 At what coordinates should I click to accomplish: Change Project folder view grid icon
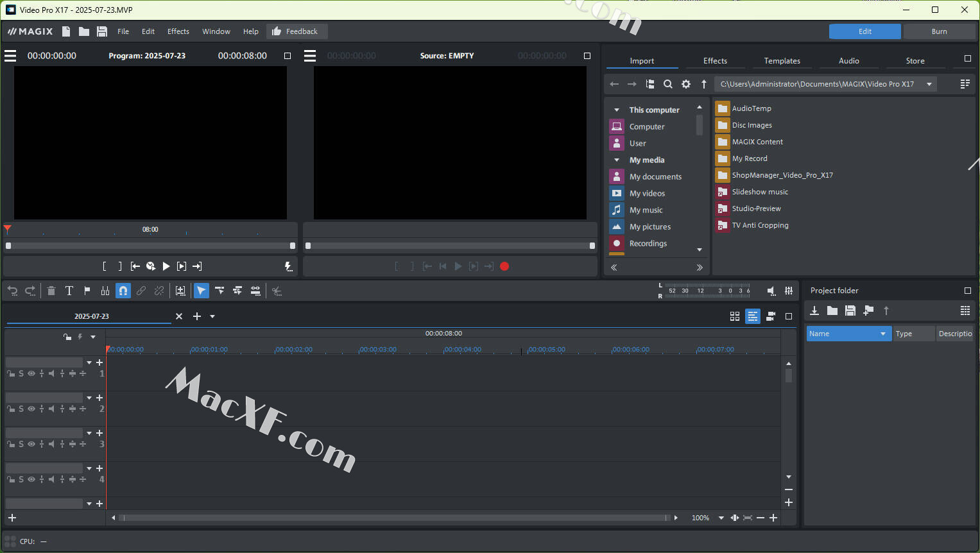tap(965, 311)
